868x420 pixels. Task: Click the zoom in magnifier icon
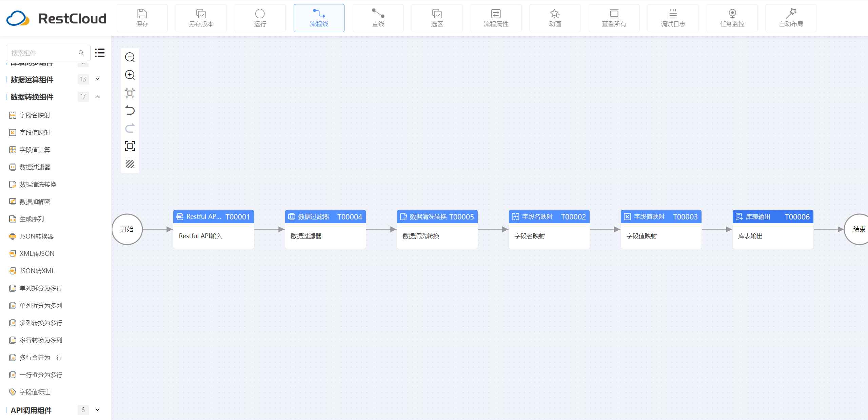(130, 75)
